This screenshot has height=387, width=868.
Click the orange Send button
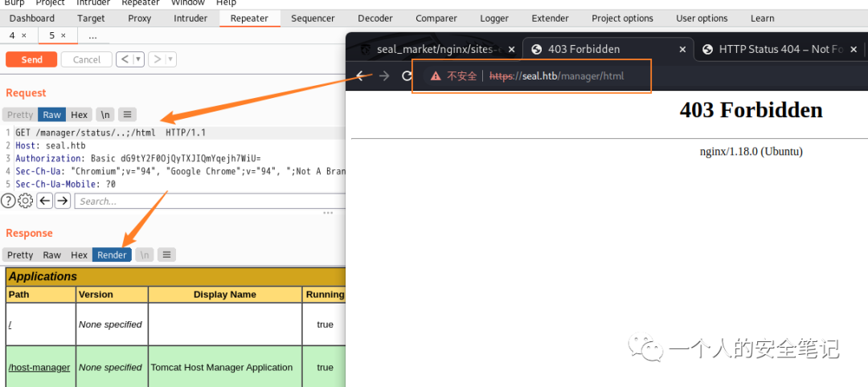[31, 59]
